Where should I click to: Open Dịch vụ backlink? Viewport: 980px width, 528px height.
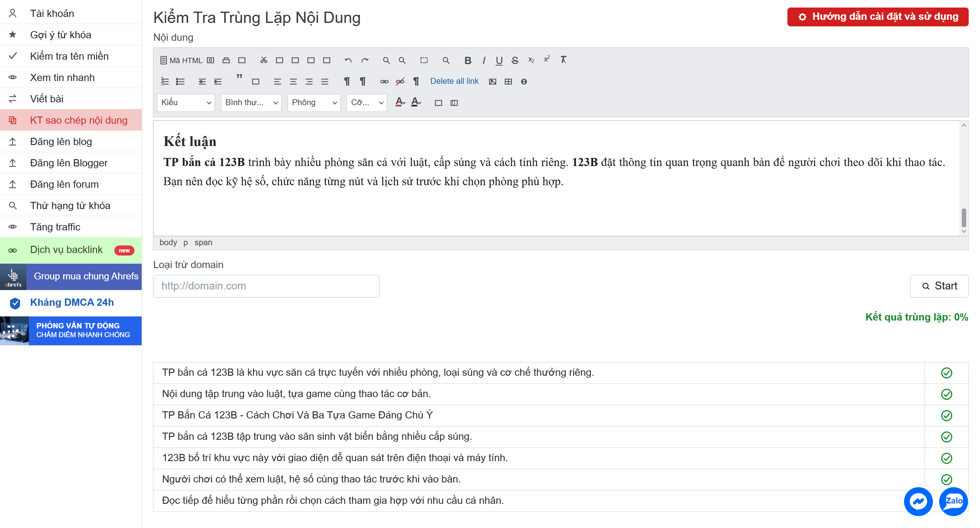pos(71,250)
